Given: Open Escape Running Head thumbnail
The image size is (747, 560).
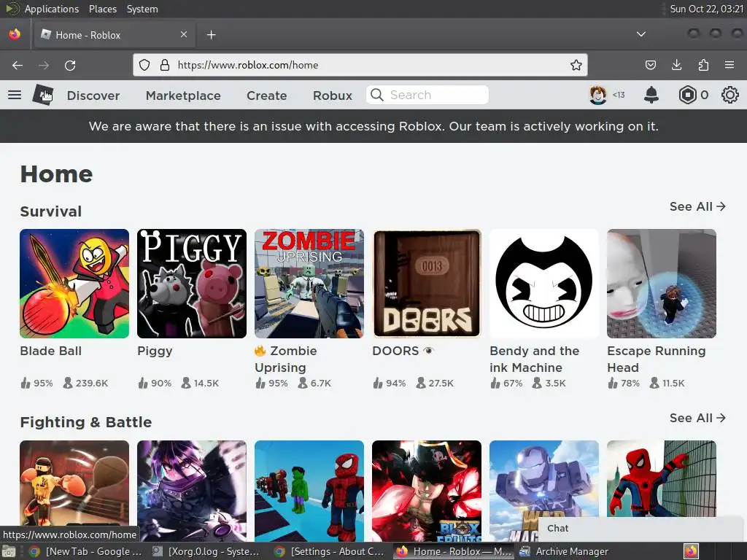Looking at the screenshot, I should [x=661, y=284].
